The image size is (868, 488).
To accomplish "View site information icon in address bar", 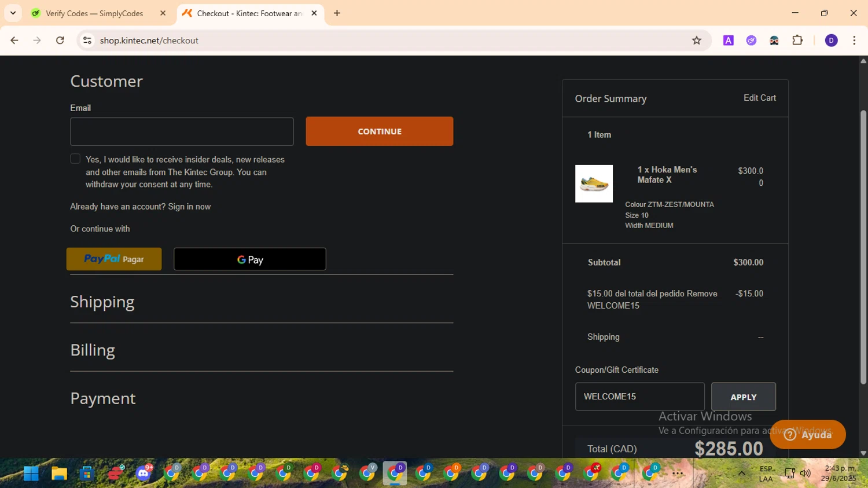I will pyautogui.click(x=87, y=41).
